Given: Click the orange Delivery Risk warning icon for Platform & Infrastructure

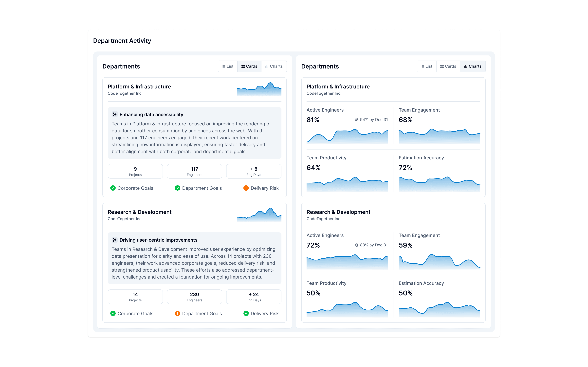Looking at the screenshot, I should [246, 188].
